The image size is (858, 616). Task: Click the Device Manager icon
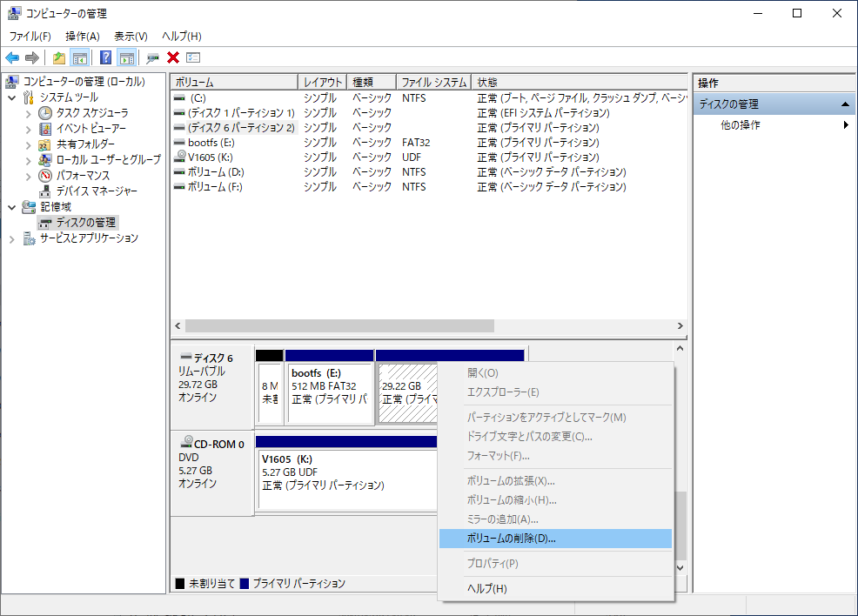pos(45,191)
